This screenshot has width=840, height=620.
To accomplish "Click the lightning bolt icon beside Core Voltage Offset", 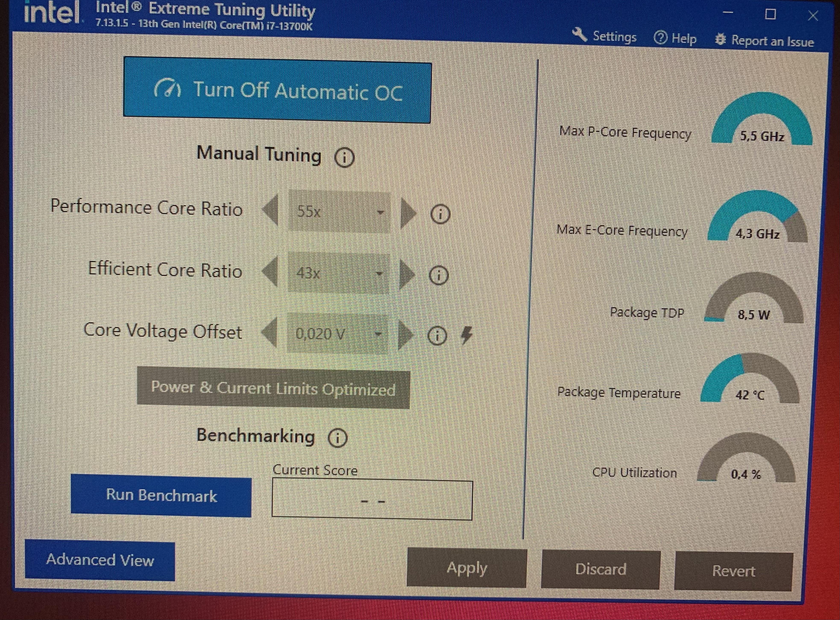I will 466,336.
